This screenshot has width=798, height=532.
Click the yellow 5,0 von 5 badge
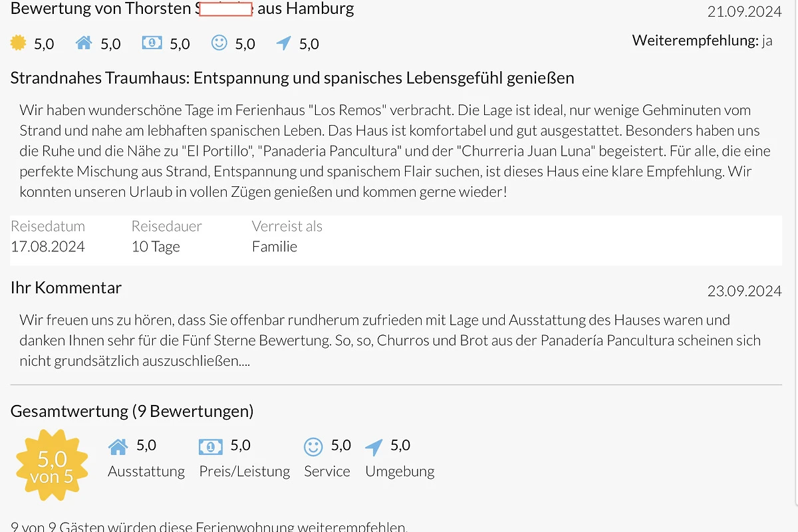tap(52, 465)
